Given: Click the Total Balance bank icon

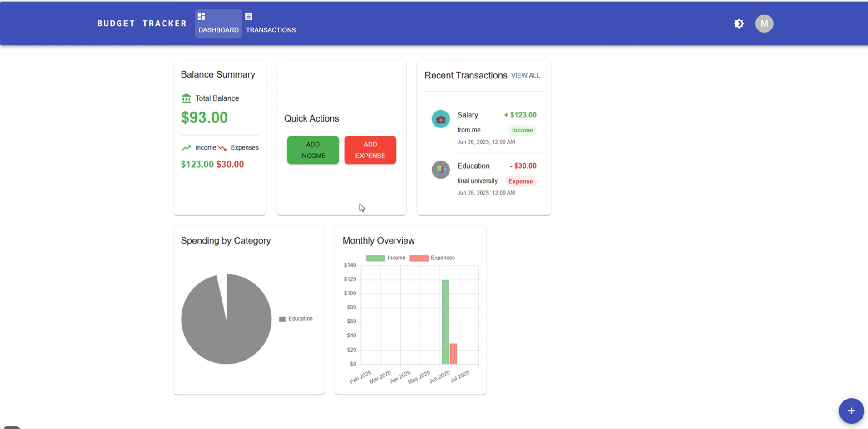Looking at the screenshot, I should 186,98.
